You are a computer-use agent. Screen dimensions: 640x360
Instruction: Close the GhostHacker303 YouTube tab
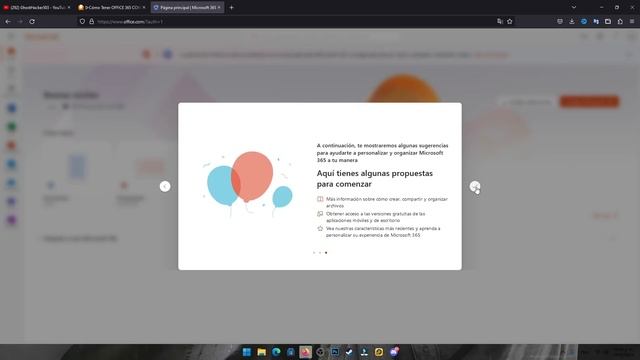pyautogui.click(x=69, y=7)
